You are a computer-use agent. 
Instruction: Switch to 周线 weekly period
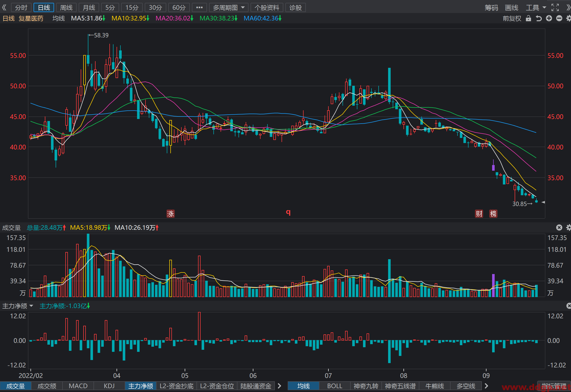point(66,8)
